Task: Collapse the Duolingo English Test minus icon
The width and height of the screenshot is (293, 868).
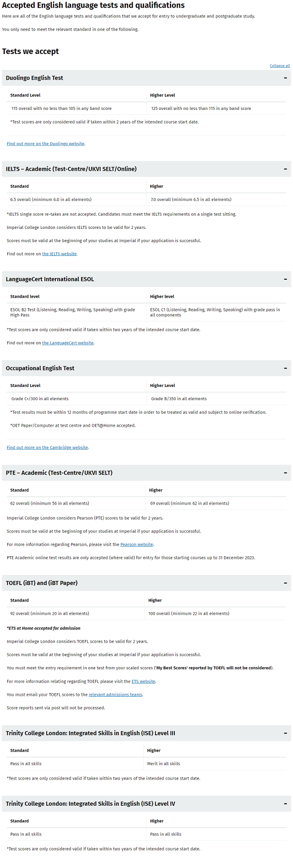Action: 285,78
